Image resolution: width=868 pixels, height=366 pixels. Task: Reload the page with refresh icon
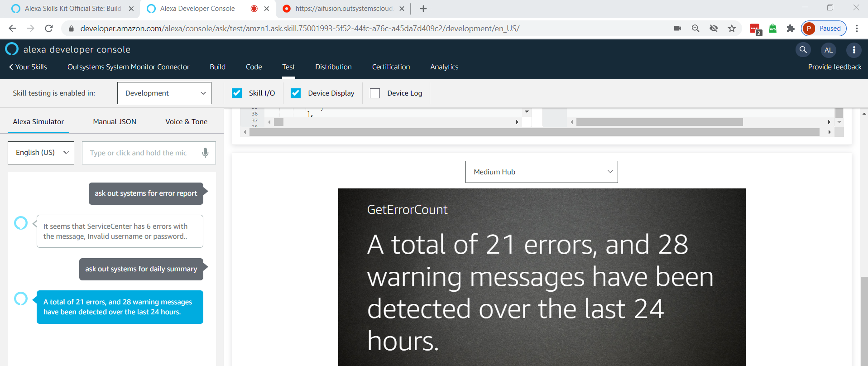49,29
